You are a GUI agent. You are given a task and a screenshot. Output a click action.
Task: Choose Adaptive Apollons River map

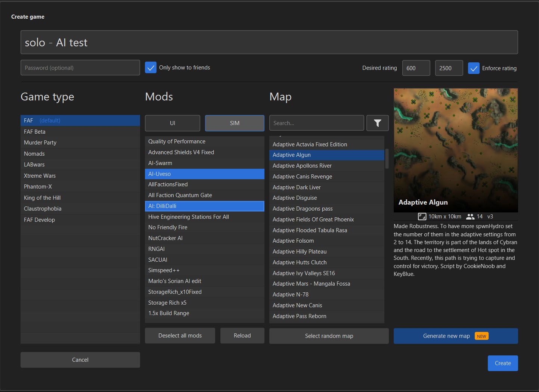coord(327,165)
